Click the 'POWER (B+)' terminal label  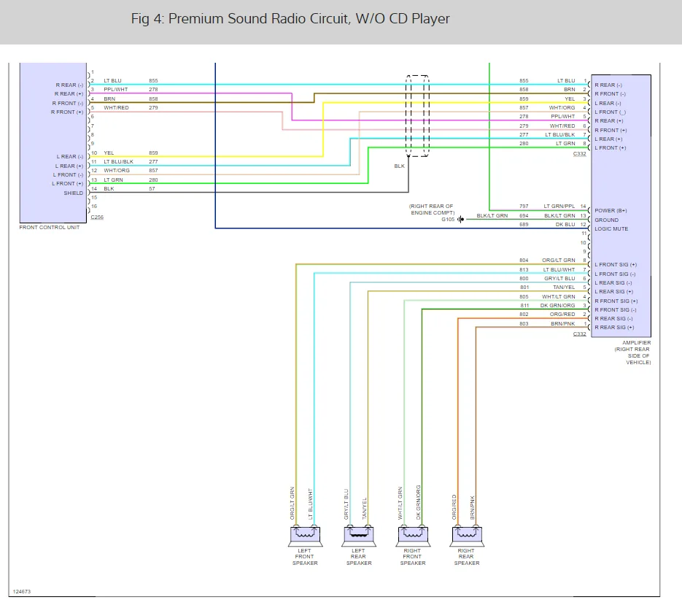point(611,211)
